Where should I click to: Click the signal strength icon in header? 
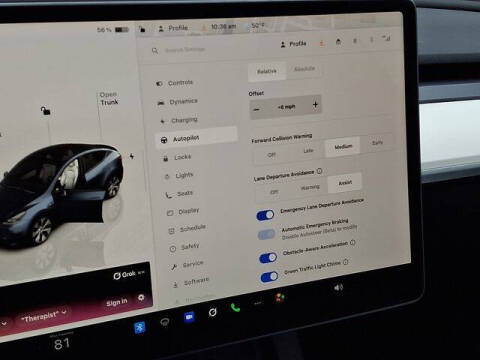coord(386,38)
